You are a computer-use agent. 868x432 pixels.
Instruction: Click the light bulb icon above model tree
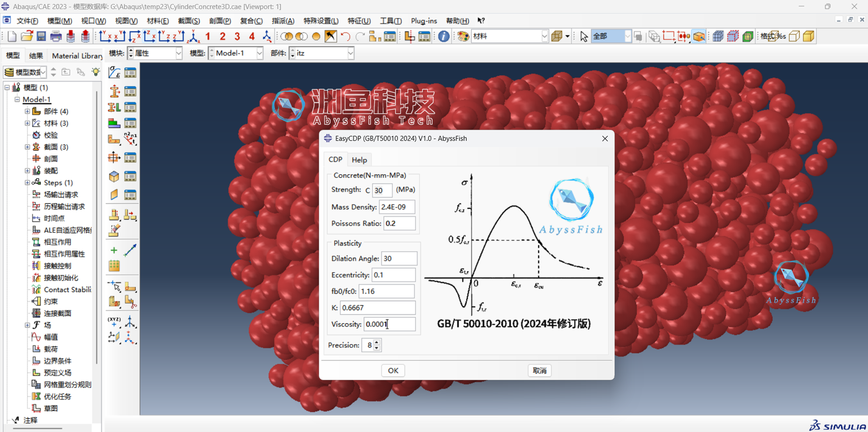tap(96, 72)
